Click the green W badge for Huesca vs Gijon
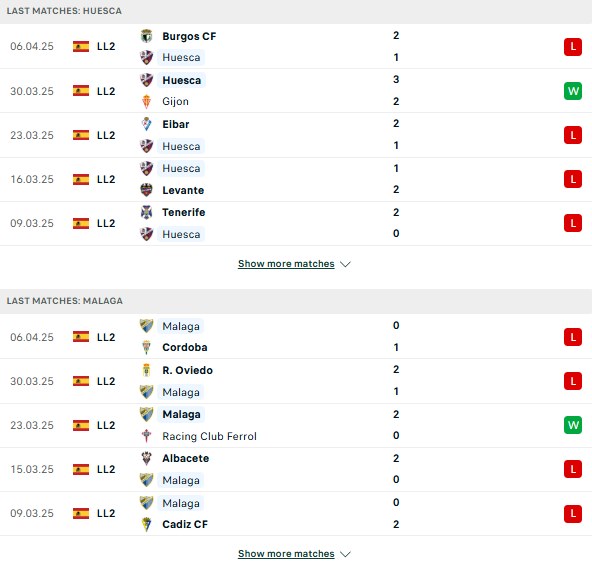This screenshot has height=570, width=592. [x=573, y=91]
